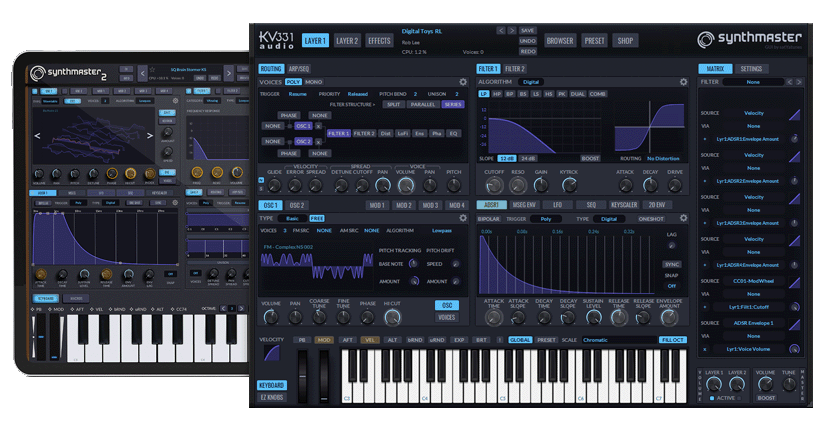Click the Sustain Level knob
The image size is (828, 426).
tap(594, 317)
